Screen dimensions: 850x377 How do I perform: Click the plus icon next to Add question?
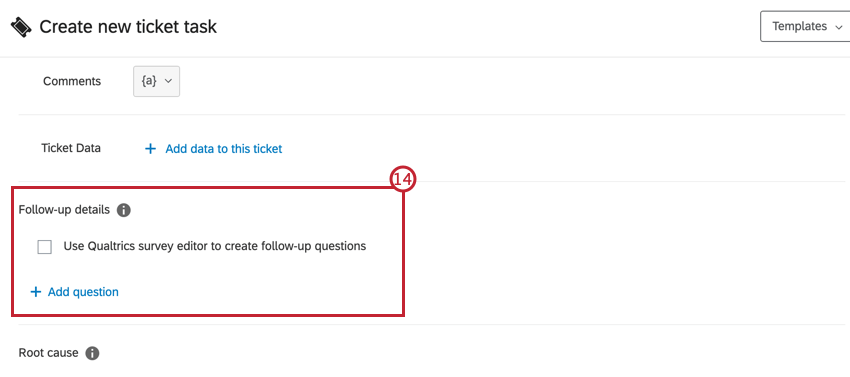click(x=36, y=292)
